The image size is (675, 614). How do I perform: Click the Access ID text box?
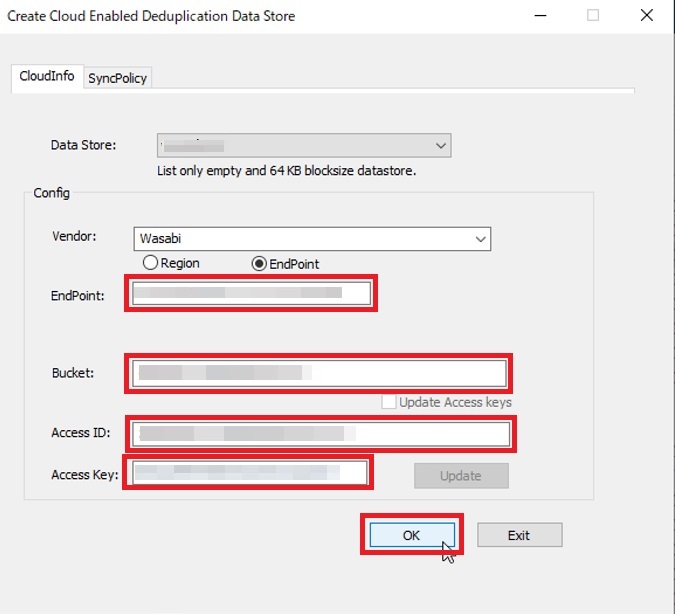point(320,434)
